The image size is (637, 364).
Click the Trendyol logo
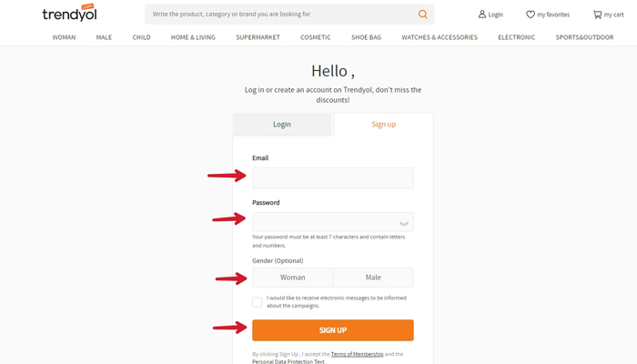pyautogui.click(x=68, y=14)
